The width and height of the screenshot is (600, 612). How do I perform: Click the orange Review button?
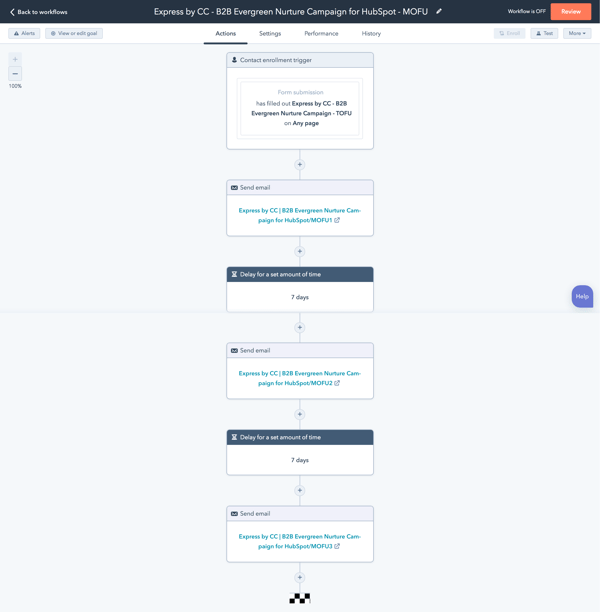pos(571,12)
